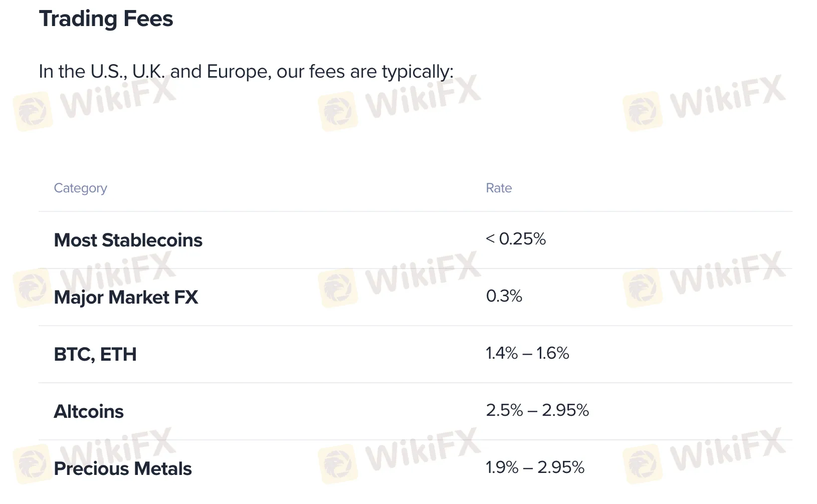
Task: Click the middle-right WikiFX watermark icon
Action: coord(643,288)
